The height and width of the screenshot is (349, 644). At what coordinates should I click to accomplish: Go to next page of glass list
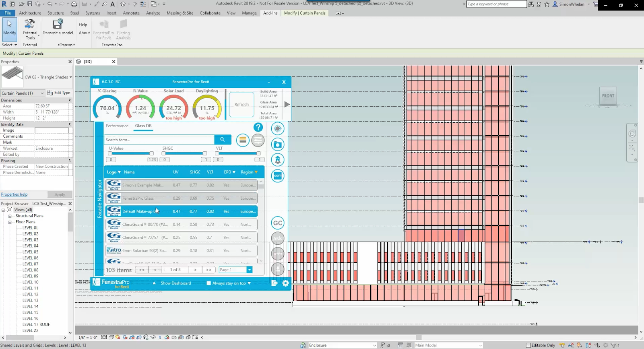(195, 270)
